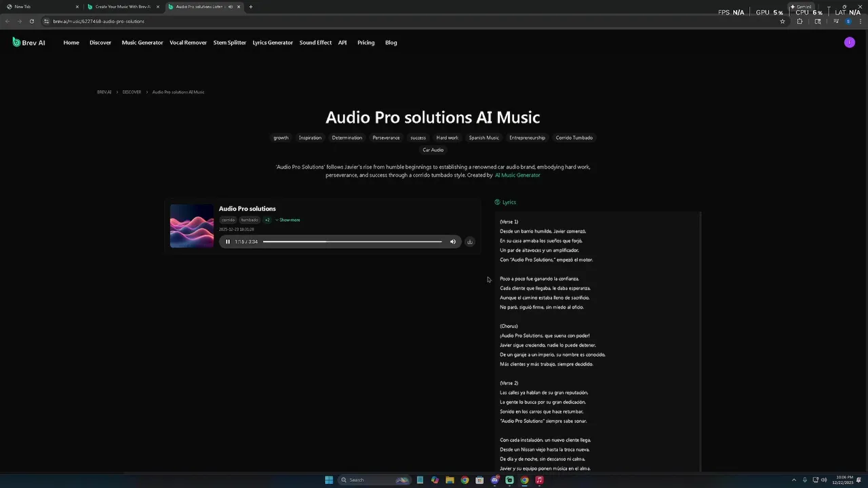Click the +2 tags badge

pyautogui.click(x=267, y=220)
